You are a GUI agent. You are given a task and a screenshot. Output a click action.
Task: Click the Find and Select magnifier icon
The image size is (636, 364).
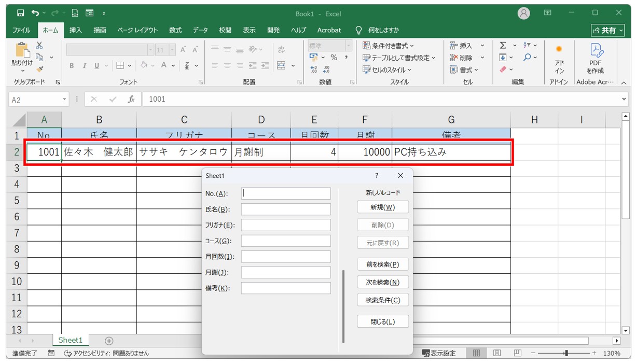click(527, 58)
